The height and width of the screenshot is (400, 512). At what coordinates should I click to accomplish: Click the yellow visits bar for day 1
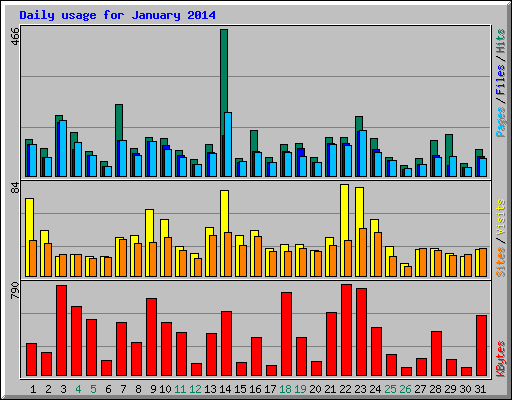coord(29,219)
